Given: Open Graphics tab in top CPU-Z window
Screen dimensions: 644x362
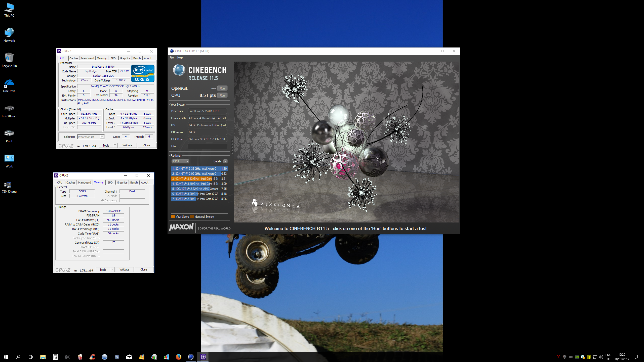Looking at the screenshot, I should (125, 58).
